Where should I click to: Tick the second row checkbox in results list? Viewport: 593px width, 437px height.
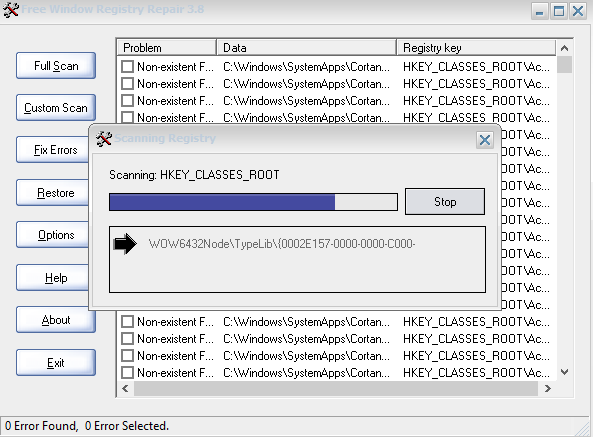(127, 84)
